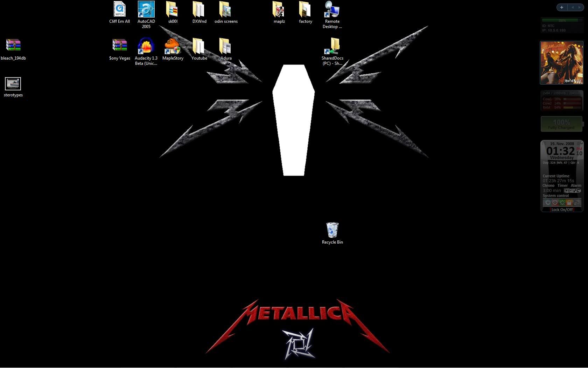Click the 88% wireless signal bar
Viewport: 588px width, 368px height.
pos(562,20)
